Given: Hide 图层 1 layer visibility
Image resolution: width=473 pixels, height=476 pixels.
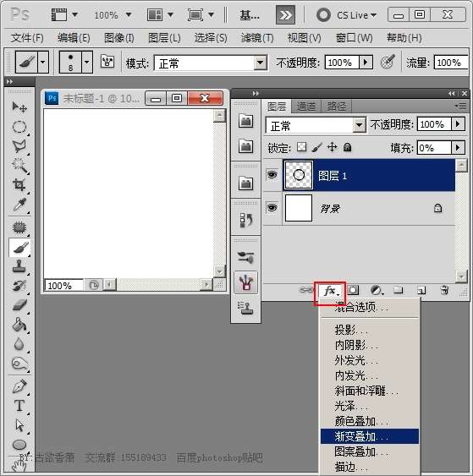Looking at the screenshot, I should coord(272,174).
